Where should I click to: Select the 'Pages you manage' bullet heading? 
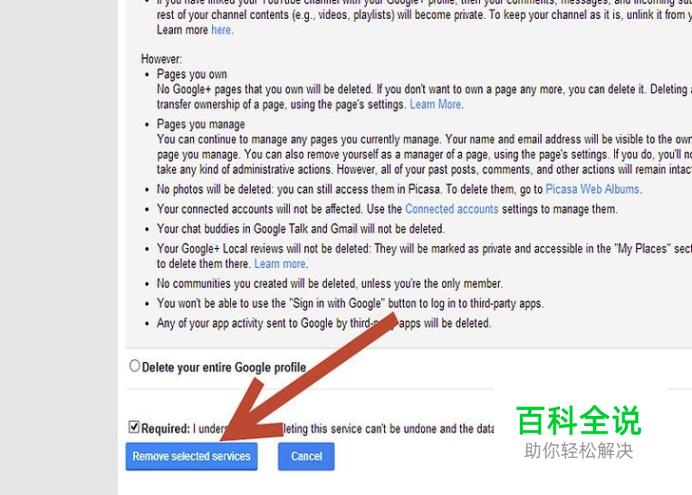click(201, 124)
